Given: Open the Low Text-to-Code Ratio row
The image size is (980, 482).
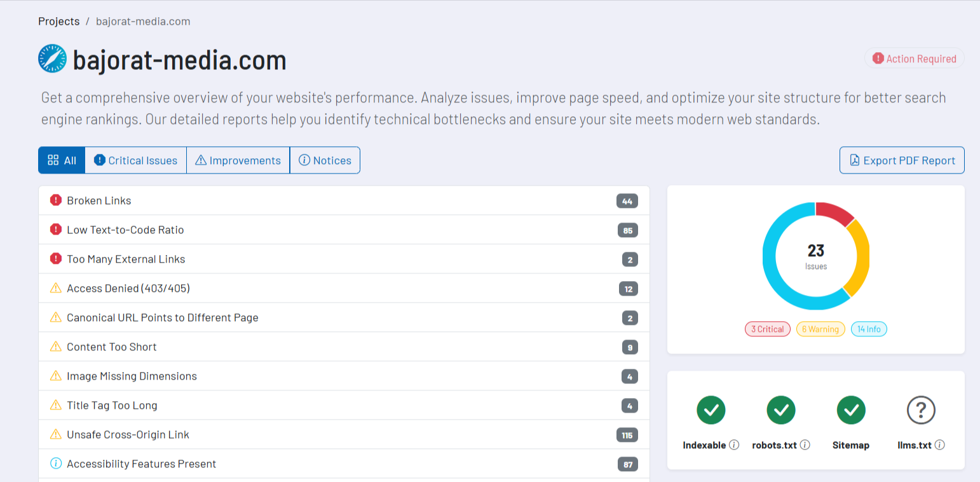Looking at the screenshot, I should click(x=344, y=230).
